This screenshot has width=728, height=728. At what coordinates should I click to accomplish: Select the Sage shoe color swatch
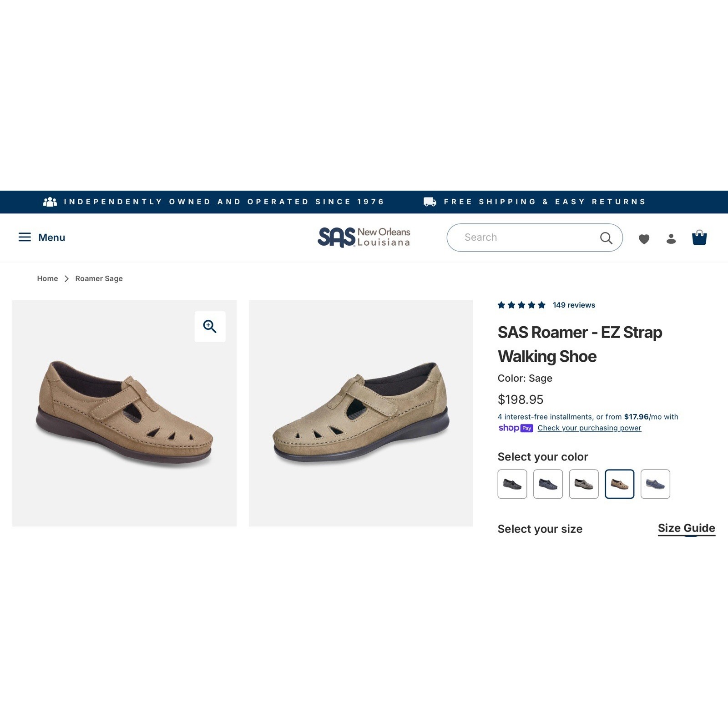point(619,484)
